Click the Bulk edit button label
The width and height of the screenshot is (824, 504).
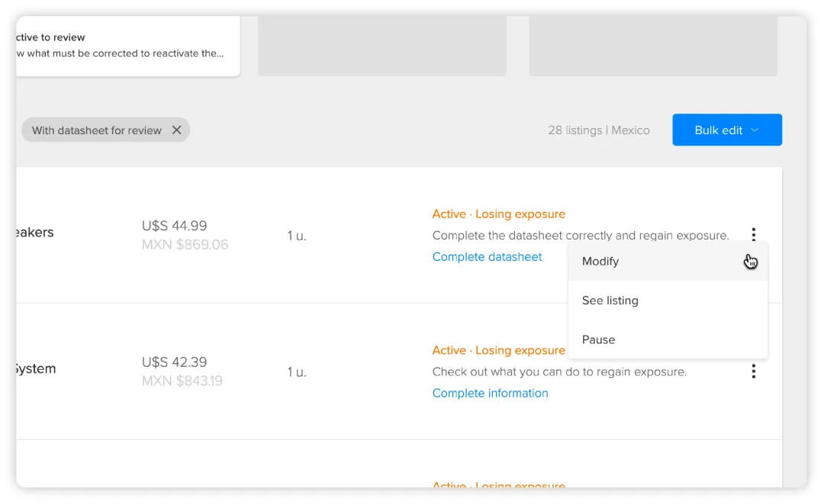click(x=718, y=130)
